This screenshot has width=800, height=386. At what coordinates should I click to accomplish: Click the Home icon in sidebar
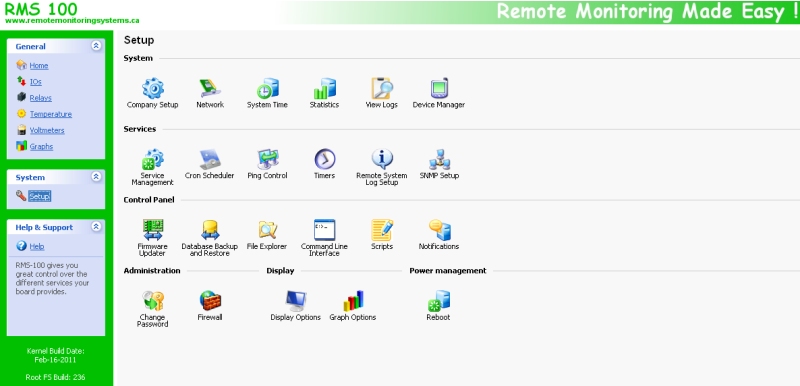[x=21, y=65]
